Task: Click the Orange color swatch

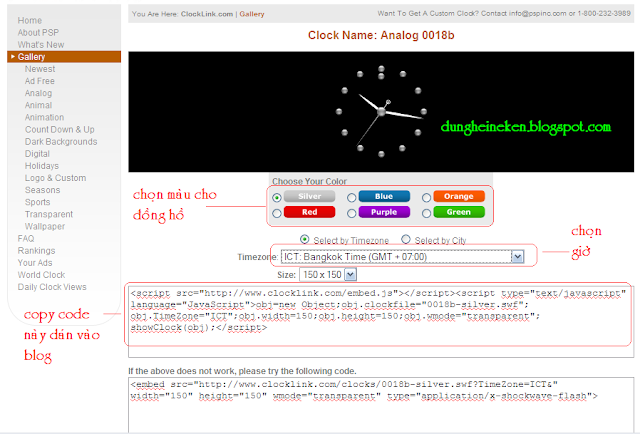Action: [x=459, y=196]
